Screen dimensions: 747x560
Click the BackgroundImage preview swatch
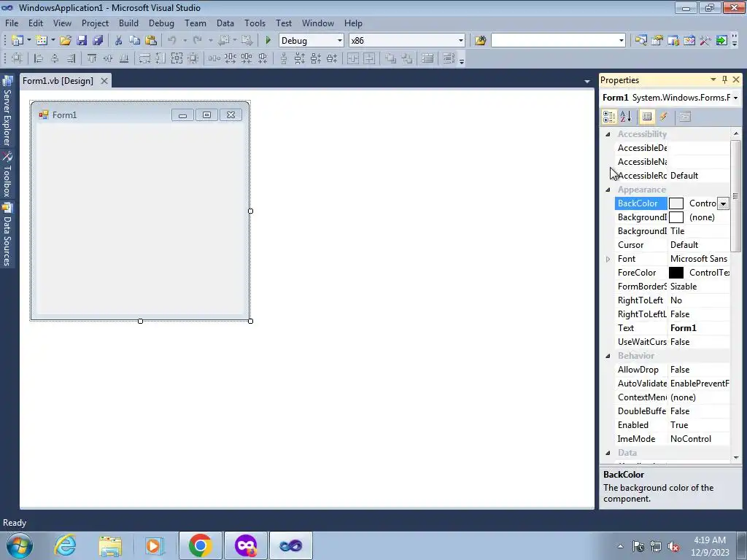676,217
